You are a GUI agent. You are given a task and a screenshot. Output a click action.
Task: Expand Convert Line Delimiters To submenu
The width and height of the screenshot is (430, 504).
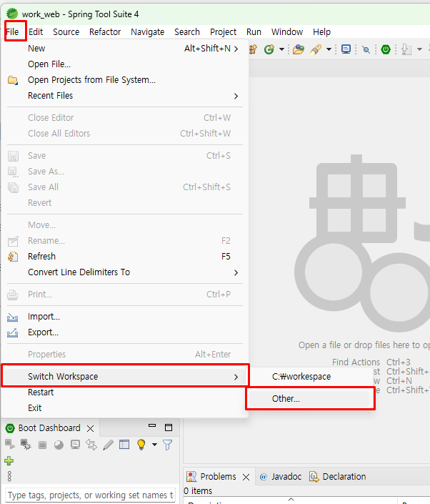[124, 272]
